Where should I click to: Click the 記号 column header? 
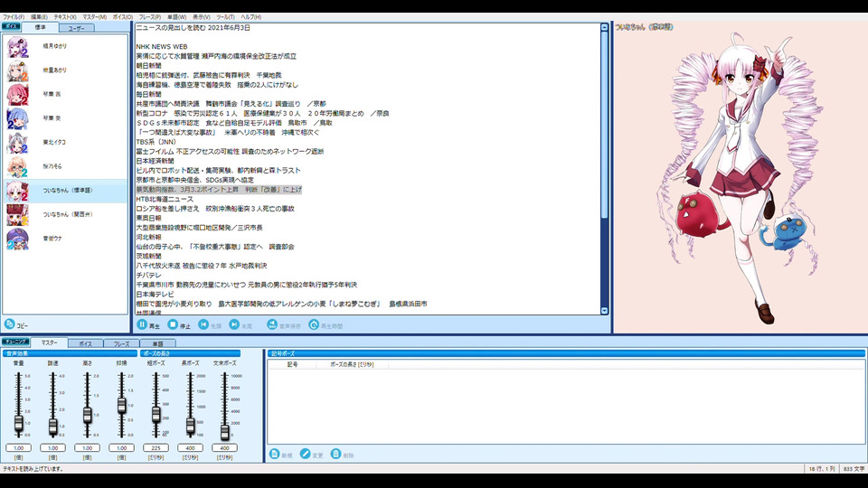(292, 364)
